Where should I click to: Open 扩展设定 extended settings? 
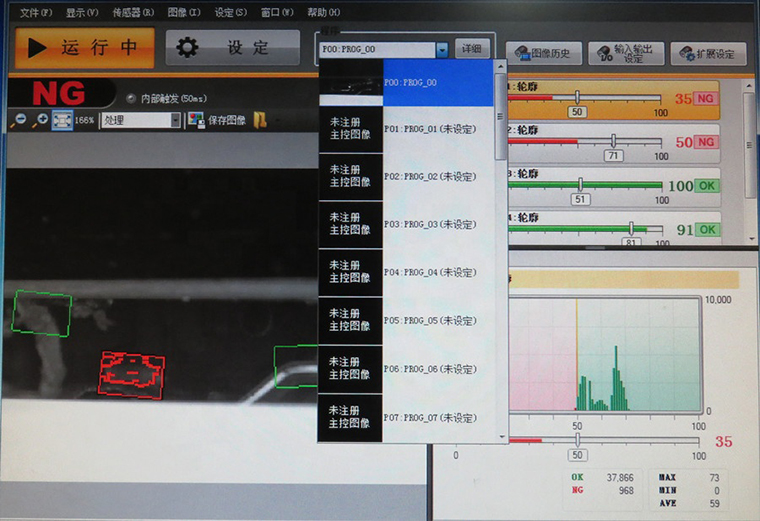[708, 53]
